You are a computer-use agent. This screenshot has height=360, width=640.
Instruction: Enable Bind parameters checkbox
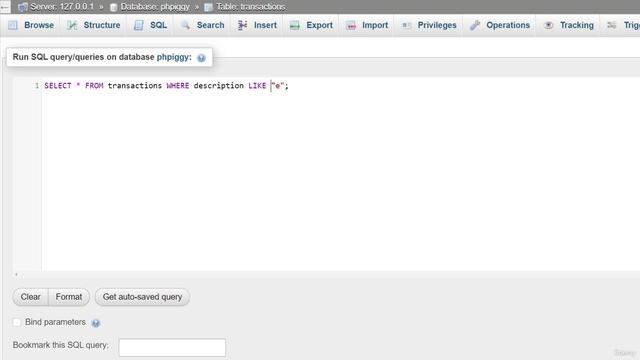pyautogui.click(x=17, y=322)
